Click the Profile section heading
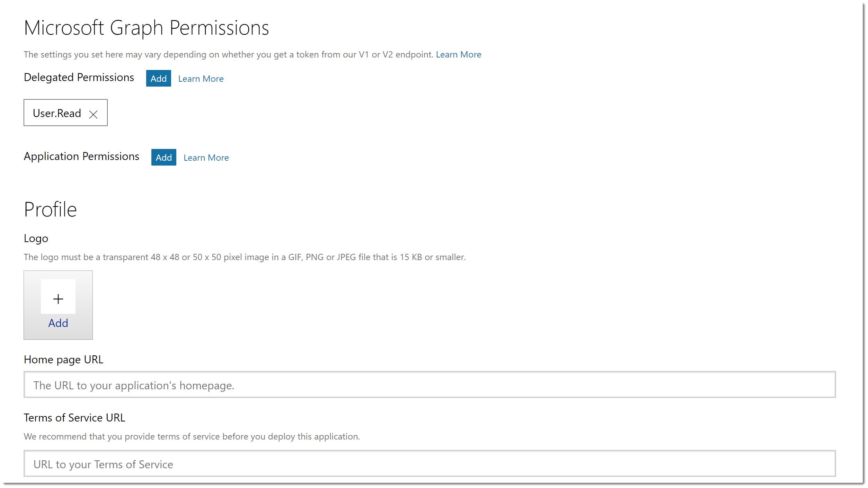868x488 pixels. tap(50, 210)
